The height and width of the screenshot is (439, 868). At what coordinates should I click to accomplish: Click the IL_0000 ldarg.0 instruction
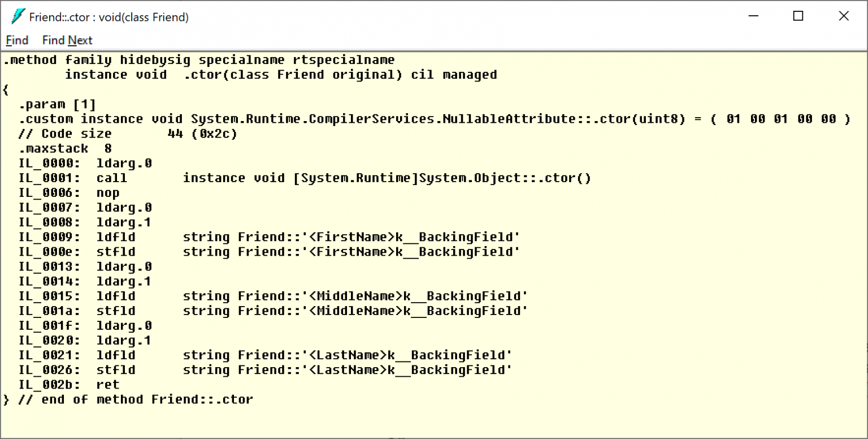tap(85, 163)
